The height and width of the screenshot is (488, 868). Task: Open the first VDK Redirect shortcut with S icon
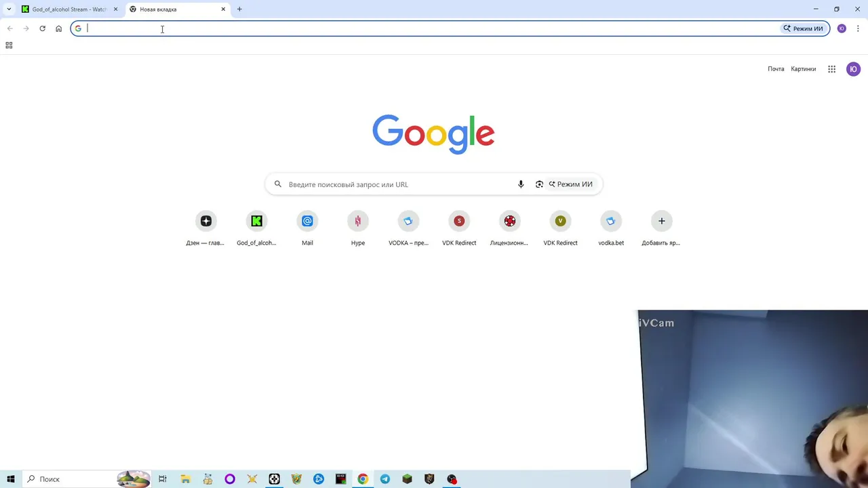[x=459, y=228]
